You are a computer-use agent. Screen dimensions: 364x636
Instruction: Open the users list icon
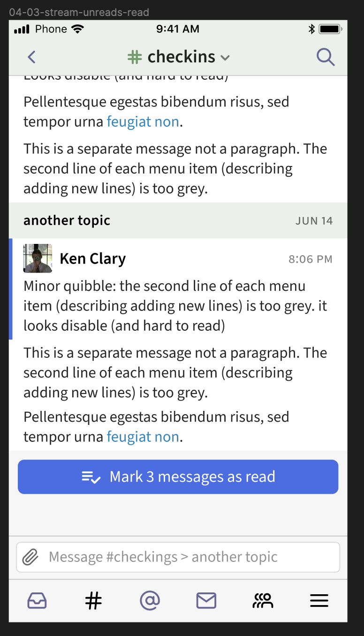coord(262,600)
